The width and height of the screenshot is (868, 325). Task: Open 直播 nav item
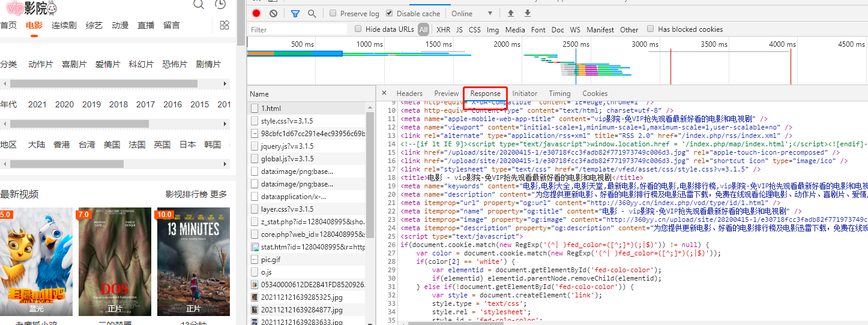pos(146,25)
